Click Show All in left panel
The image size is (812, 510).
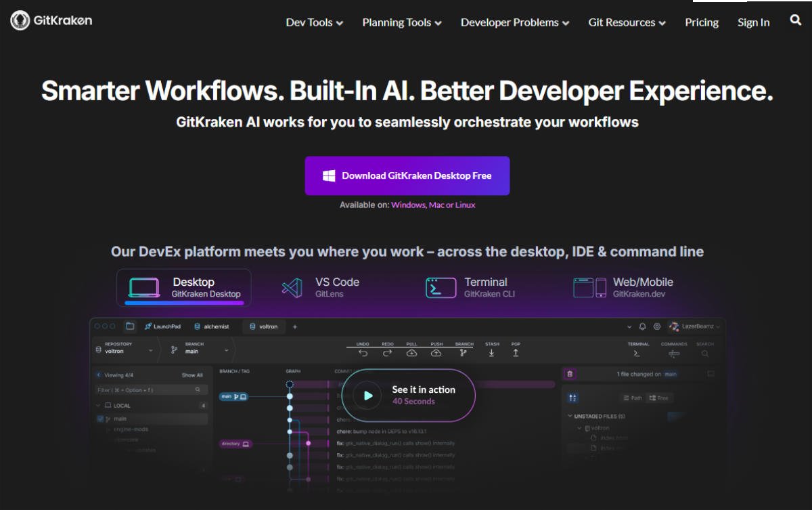pyautogui.click(x=192, y=375)
